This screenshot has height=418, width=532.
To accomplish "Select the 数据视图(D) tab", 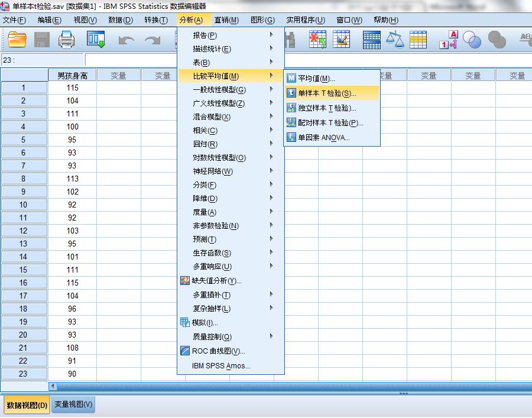I will pos(27,405).
